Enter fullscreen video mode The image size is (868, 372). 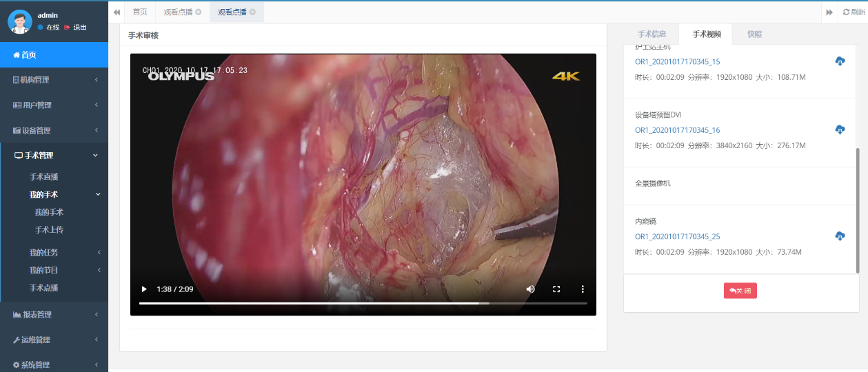556,289
